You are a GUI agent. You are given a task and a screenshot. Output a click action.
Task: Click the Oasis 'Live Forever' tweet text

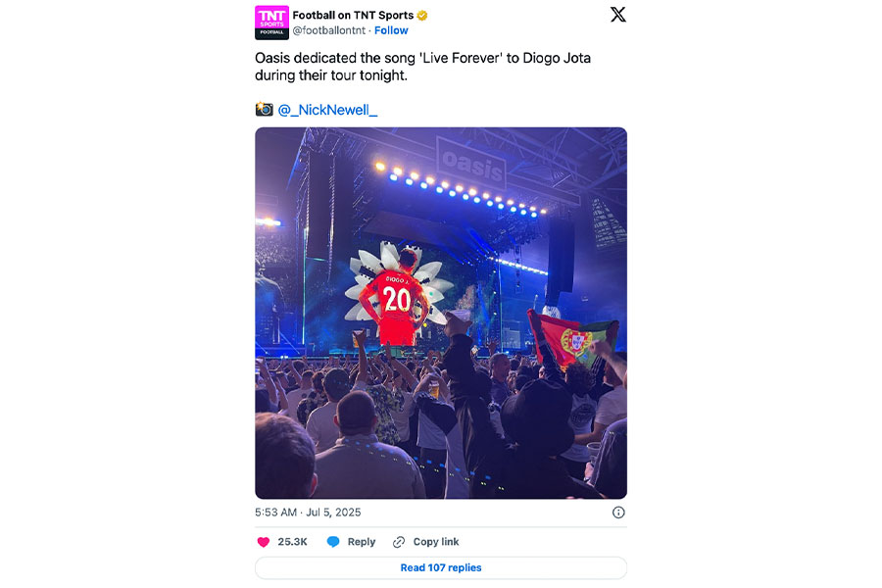(422, 67)
